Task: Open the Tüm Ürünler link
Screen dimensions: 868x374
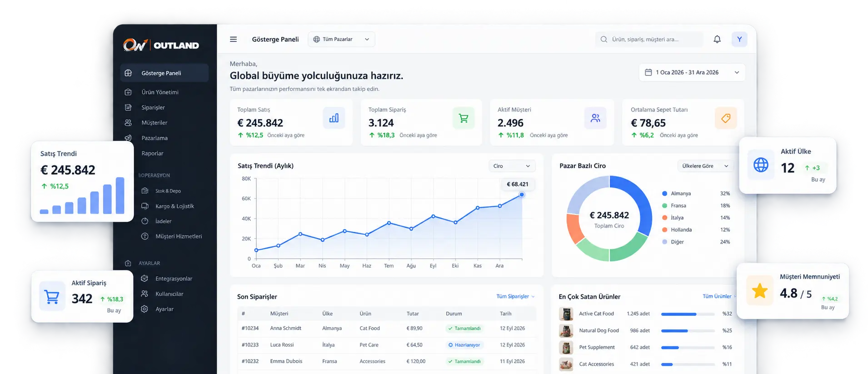Action: (x=718, y=296)
